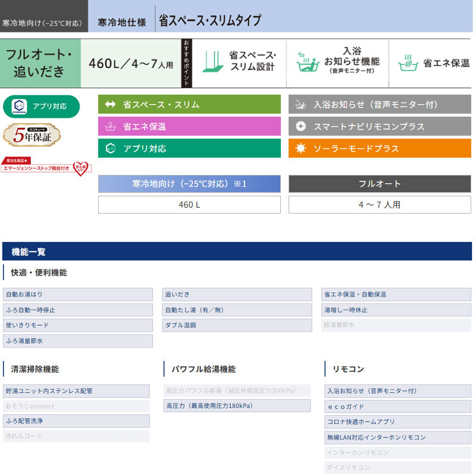Click the orange ソーラーモードプラス bar

pos(380,148)
